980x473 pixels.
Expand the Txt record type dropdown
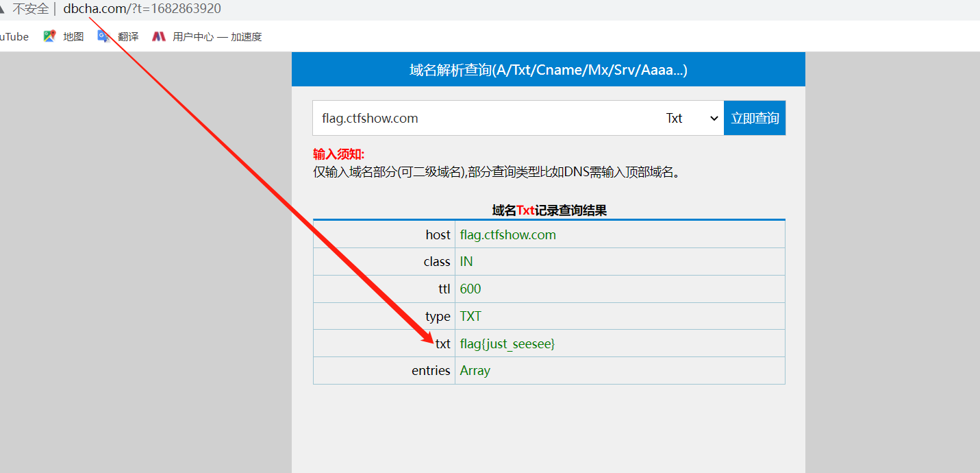pos(690,118)
